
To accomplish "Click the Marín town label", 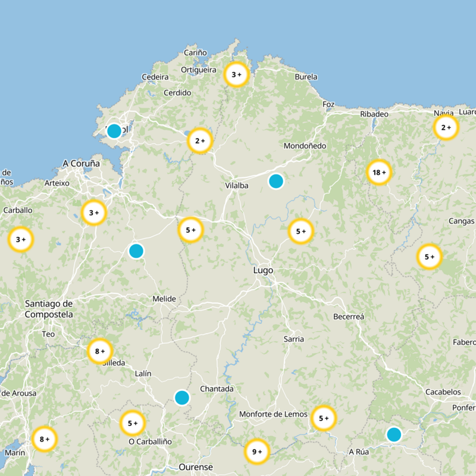I will coord(15,453).
